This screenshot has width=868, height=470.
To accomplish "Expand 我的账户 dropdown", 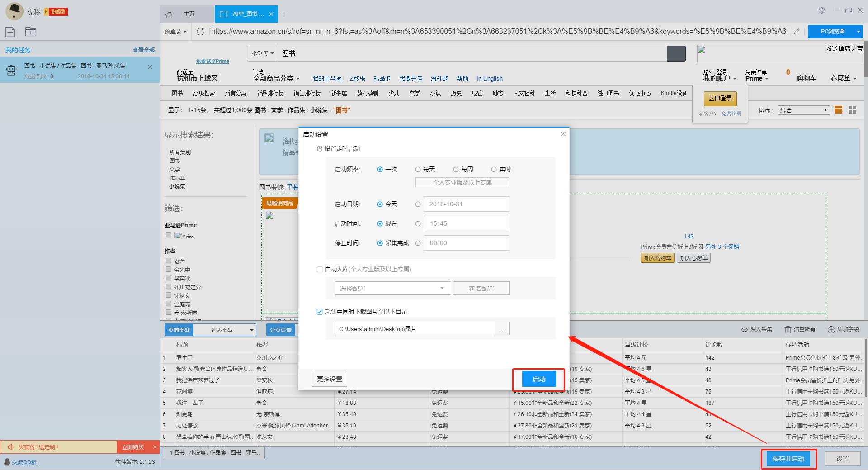I will 720,78.
